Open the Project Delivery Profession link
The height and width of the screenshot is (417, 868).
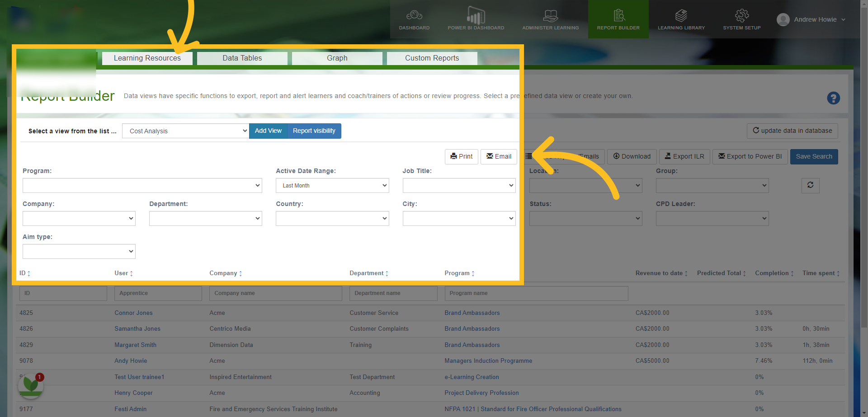481,393
